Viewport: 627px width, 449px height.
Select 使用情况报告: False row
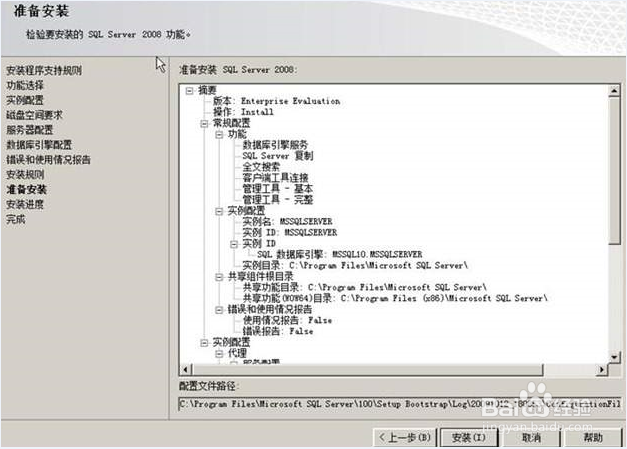[x=287, y=320]
